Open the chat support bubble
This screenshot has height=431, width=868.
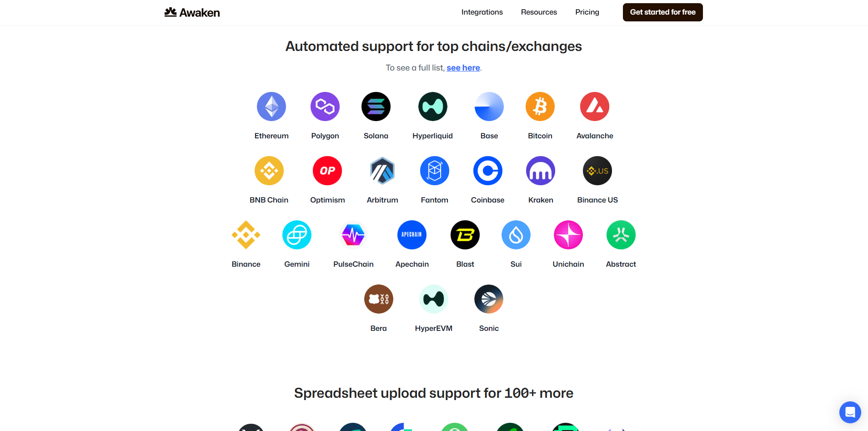[849, 412]
